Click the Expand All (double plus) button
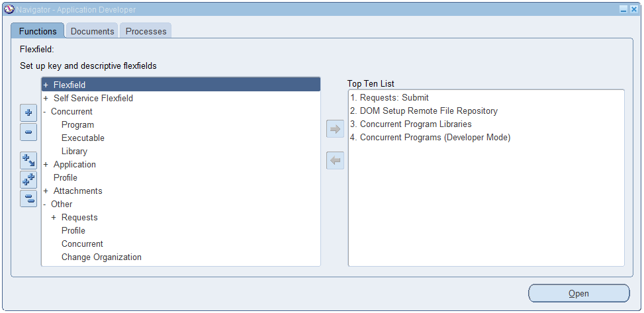This screenshot has width=644, height=313. 28,179
